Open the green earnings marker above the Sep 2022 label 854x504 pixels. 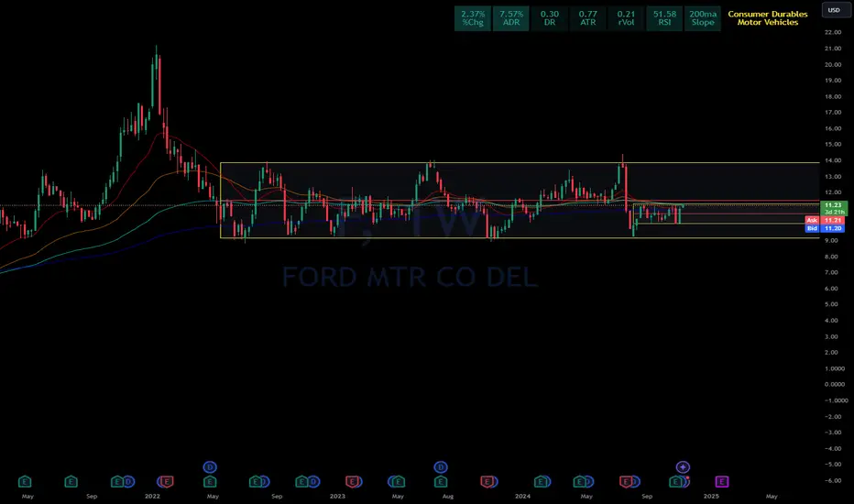[x=256, y=482]
